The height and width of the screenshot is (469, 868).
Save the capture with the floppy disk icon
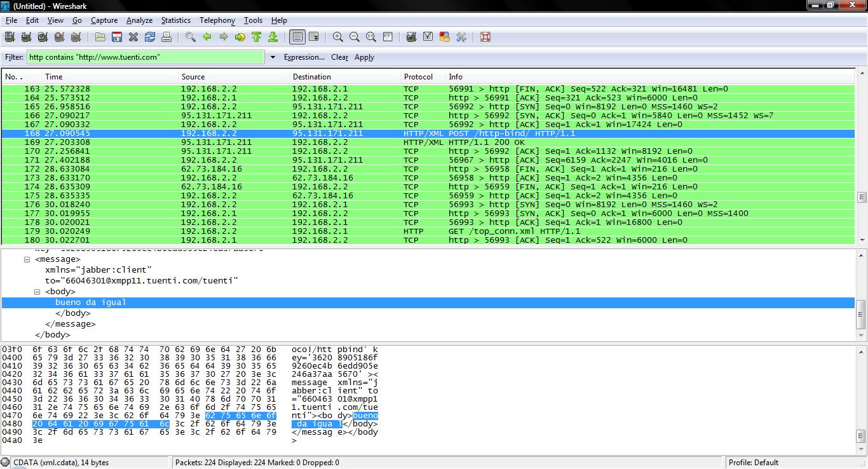point(117,37)
